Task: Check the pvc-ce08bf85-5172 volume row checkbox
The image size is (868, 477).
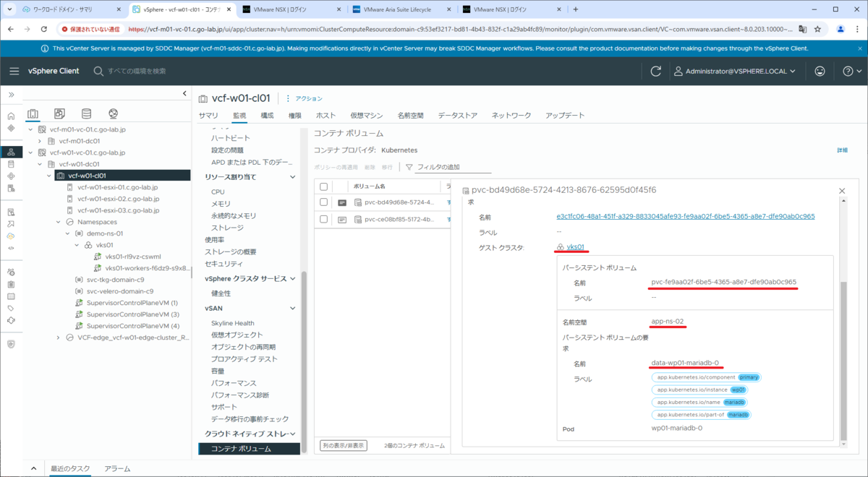Action: pos(324,220)
